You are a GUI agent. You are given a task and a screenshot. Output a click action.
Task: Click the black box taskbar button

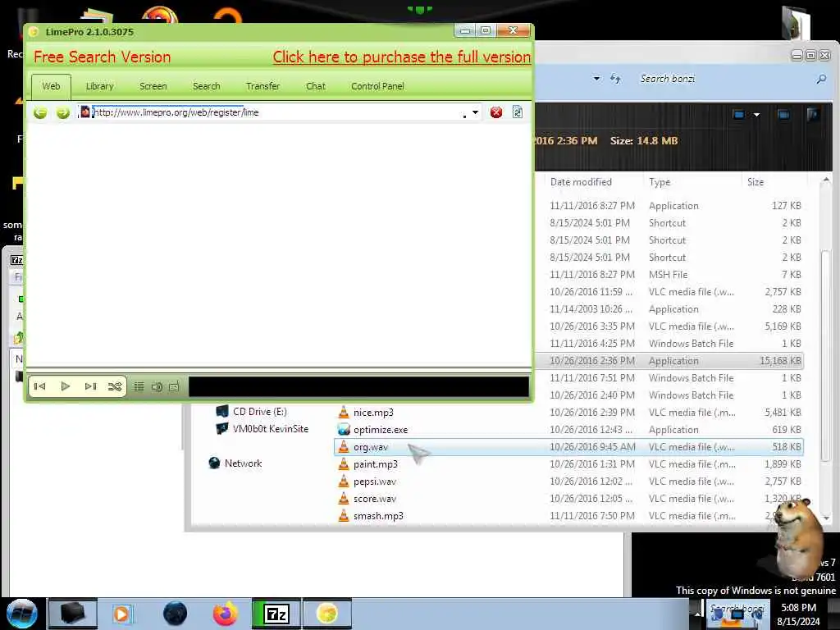pos(73,614)
